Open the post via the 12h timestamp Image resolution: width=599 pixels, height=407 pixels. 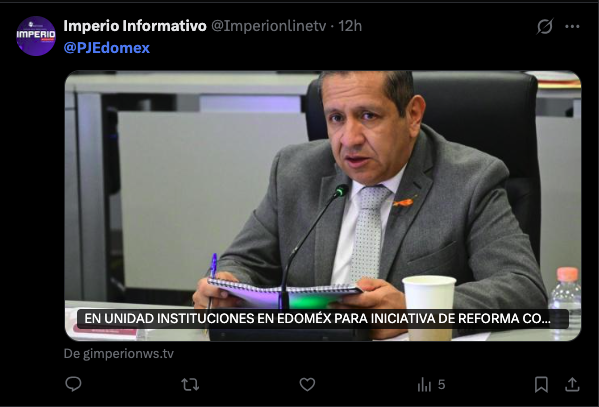(x=350, y=26)
